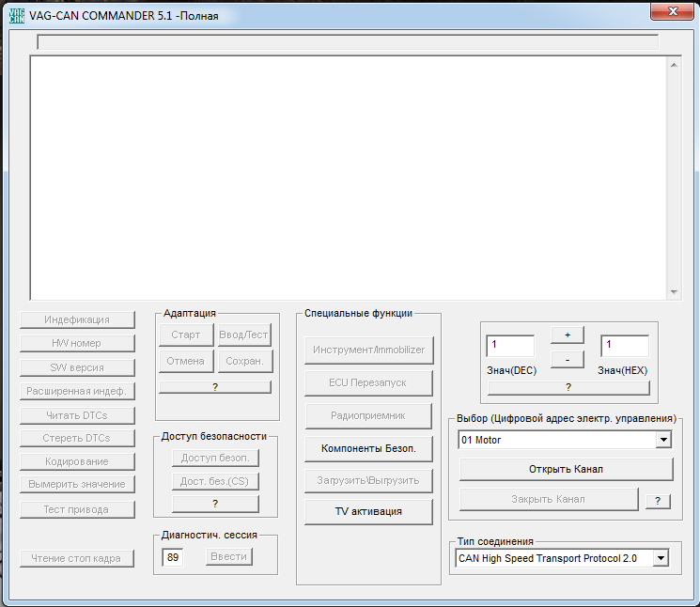Decrease the value with the minus button
700x607 pixels.
point(568,360)
